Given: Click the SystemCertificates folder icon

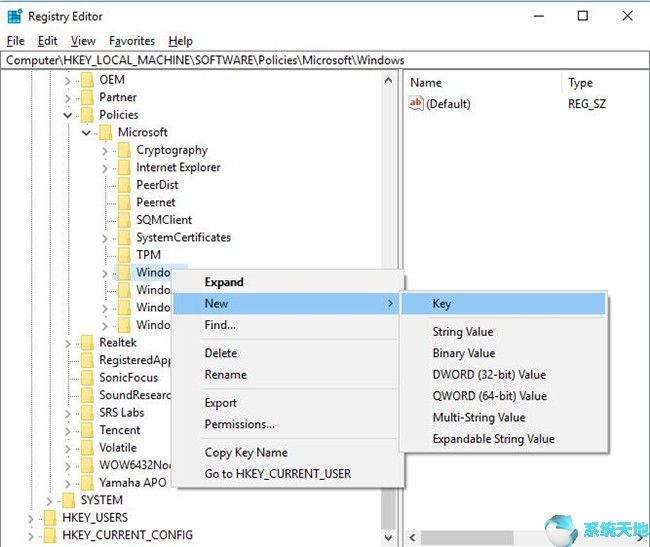Looking at the screenshot, I should (124, 237).
